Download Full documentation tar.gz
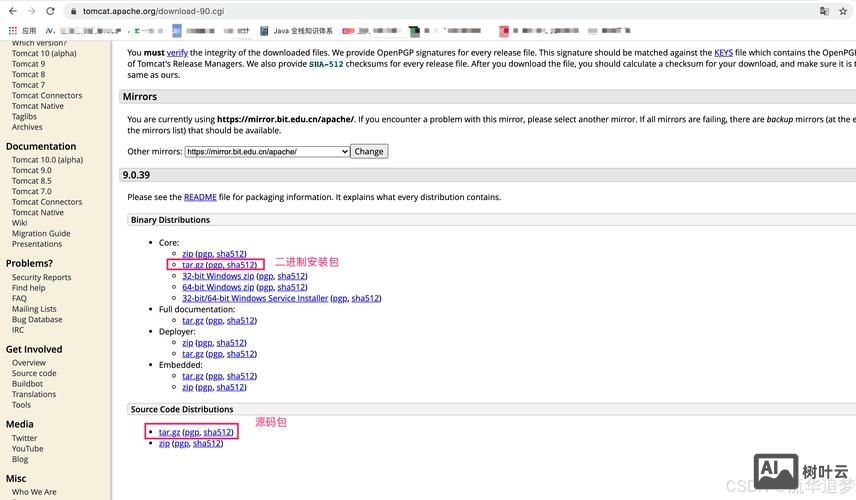 193,320
